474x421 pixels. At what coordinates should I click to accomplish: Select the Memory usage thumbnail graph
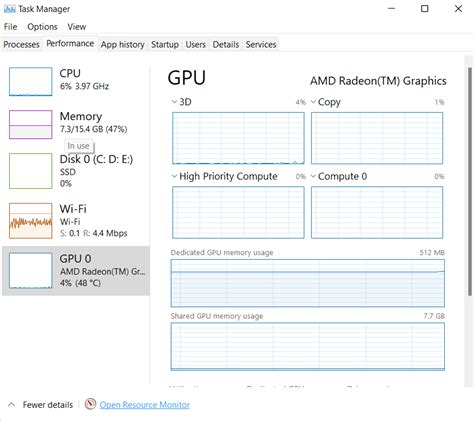31,124
